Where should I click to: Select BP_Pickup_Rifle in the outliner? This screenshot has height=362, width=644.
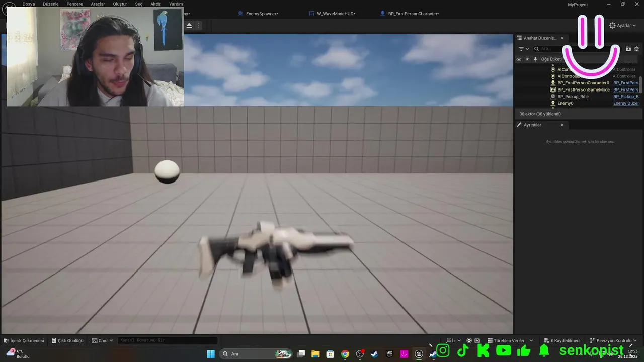573,96
